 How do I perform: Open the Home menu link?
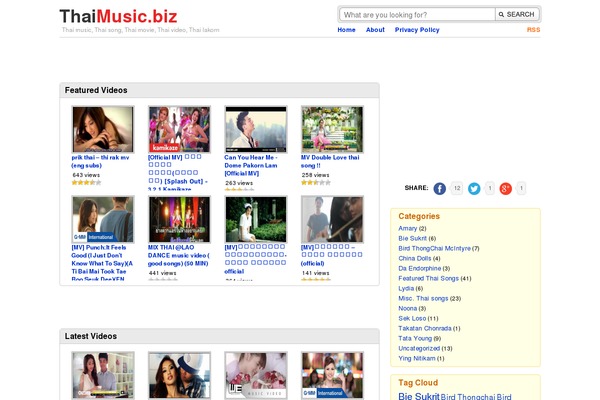[x=346, y=30]
